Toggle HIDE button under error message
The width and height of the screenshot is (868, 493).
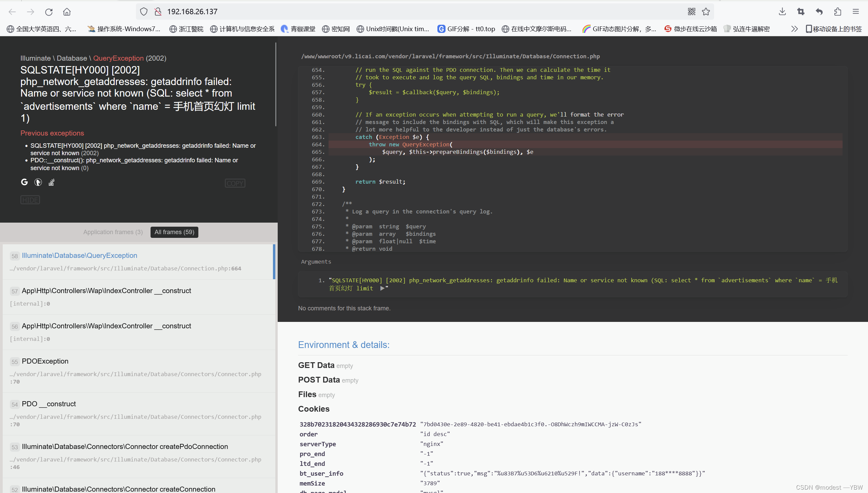tap(30, 200)
